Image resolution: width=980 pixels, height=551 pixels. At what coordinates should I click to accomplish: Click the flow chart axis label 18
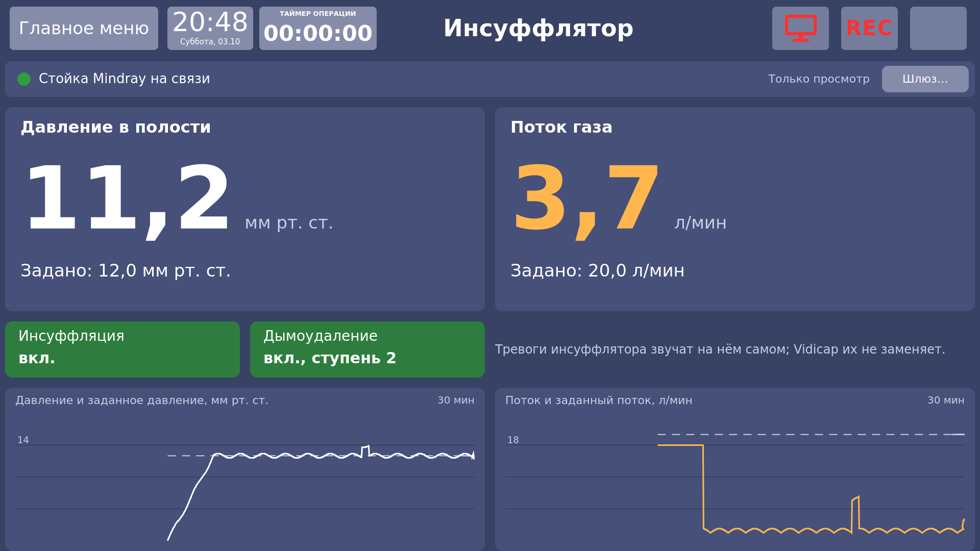tap(513, 440)
